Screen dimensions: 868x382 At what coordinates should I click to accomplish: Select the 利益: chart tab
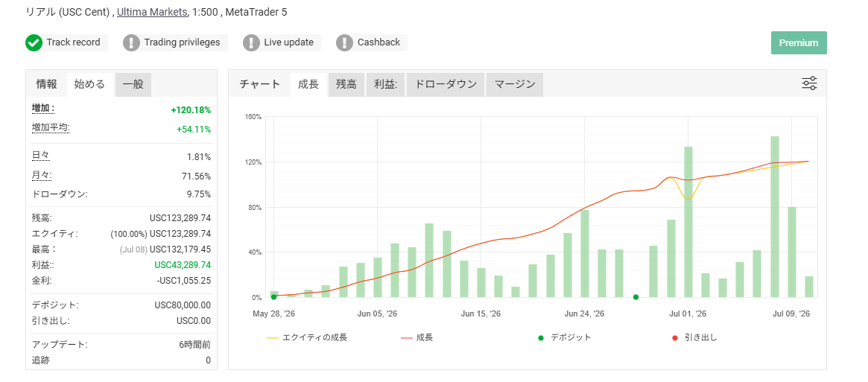pos(385,84)
